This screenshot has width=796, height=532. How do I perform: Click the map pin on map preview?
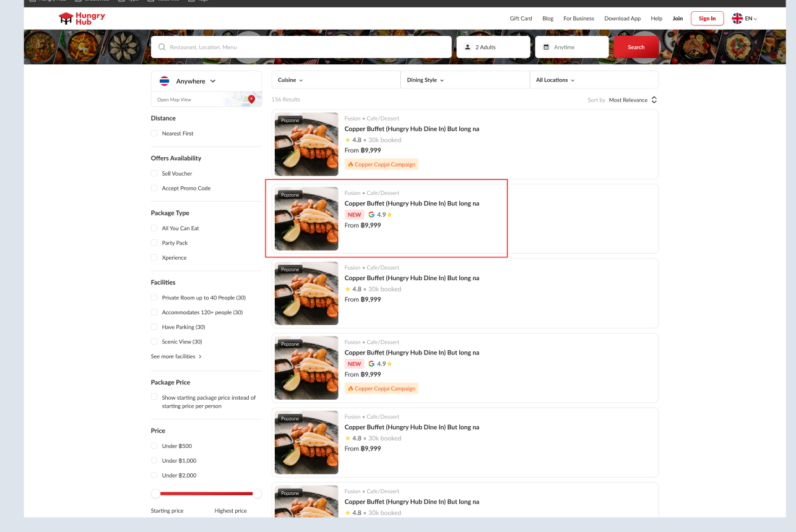[251, 99]
